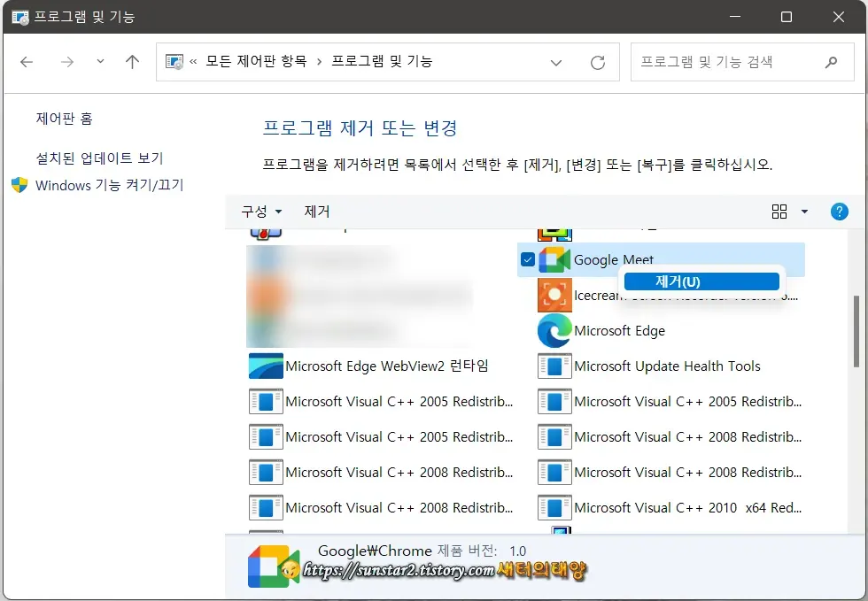Viewport: 868px width, 601px height.
Task: Open recent locations chevron beside forward arrow
Action: click(100, 61)
